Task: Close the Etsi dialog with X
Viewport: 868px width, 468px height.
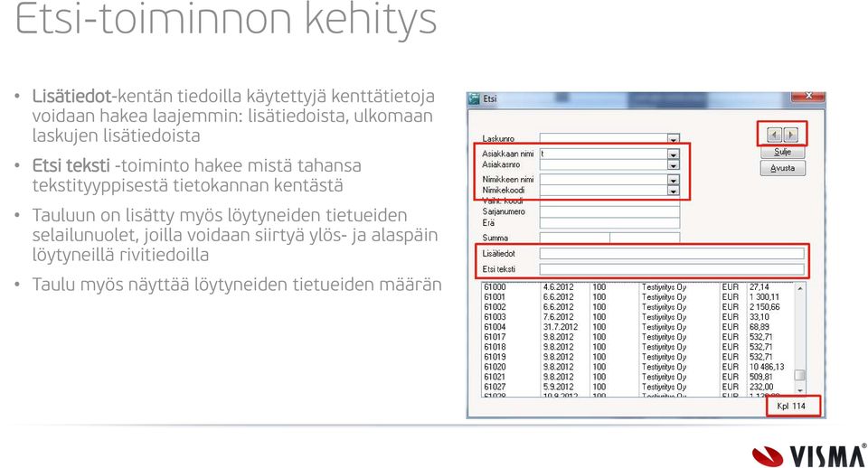Action: pyautogui.click(x=808, y=97)
